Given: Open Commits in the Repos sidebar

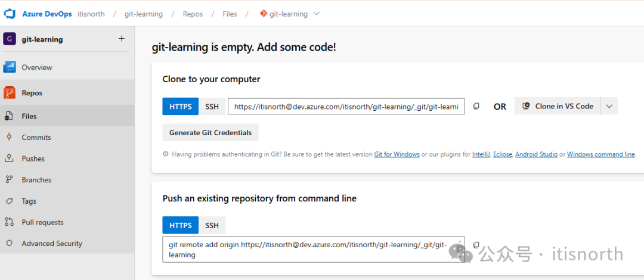Looking at the screenshot, I should pos(36,137).
